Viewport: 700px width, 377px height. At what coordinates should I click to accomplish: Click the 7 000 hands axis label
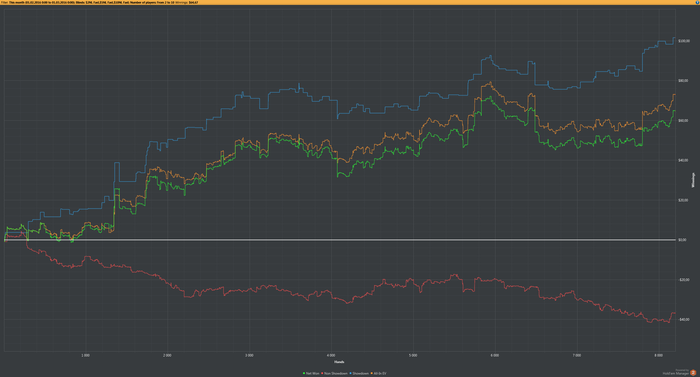tap(577, 356)
